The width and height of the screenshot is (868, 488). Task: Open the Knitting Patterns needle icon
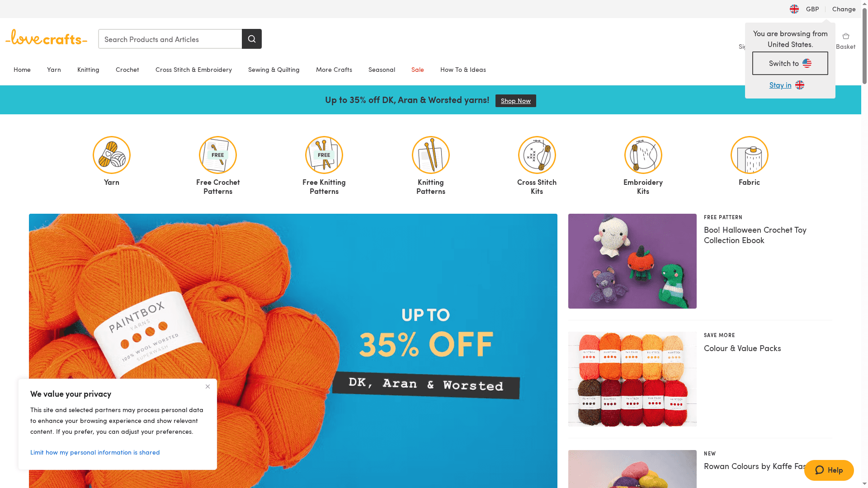[431, 155]
